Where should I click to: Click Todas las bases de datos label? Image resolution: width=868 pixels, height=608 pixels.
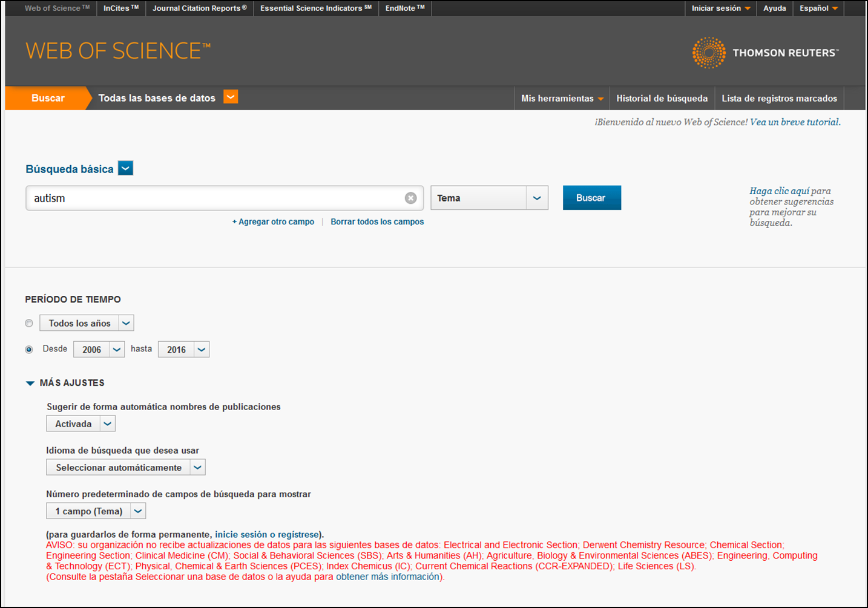[x=157, y=98]
